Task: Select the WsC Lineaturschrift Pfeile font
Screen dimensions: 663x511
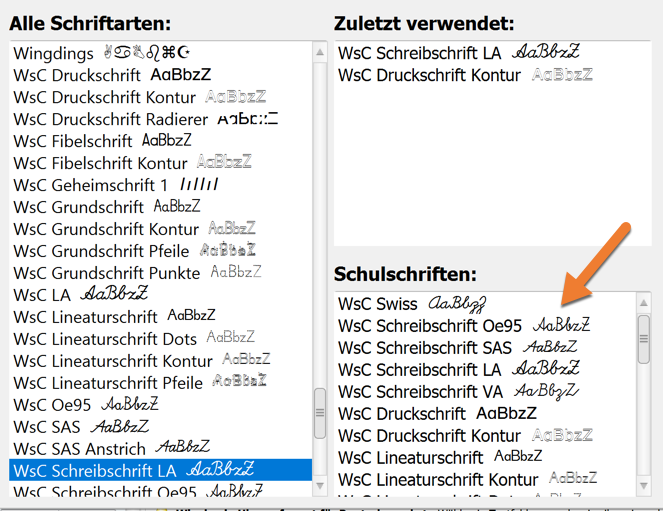Action: click(108, 383)
